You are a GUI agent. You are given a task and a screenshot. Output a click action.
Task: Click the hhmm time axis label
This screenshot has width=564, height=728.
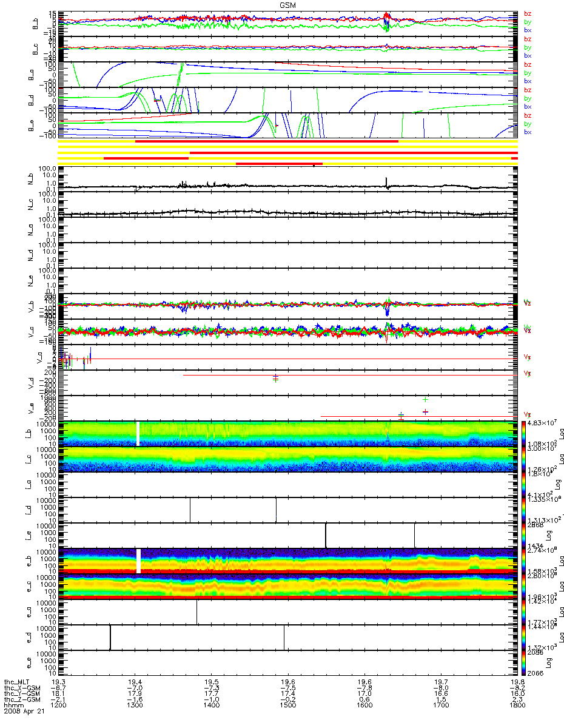point(13,706)
